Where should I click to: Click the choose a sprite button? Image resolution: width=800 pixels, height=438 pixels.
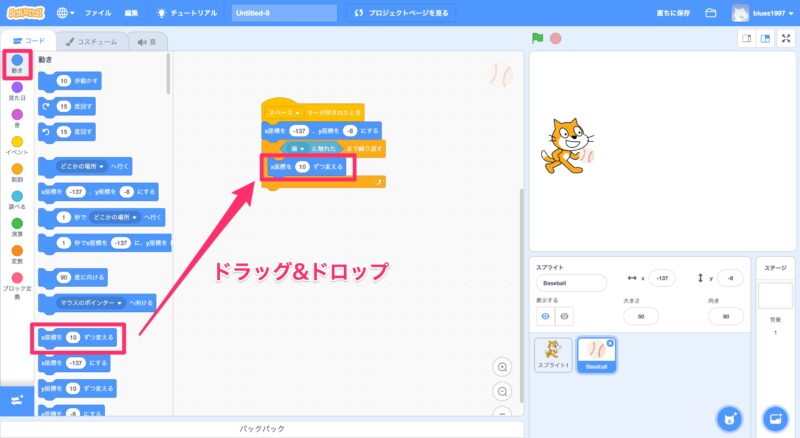[x=729, y=417]
